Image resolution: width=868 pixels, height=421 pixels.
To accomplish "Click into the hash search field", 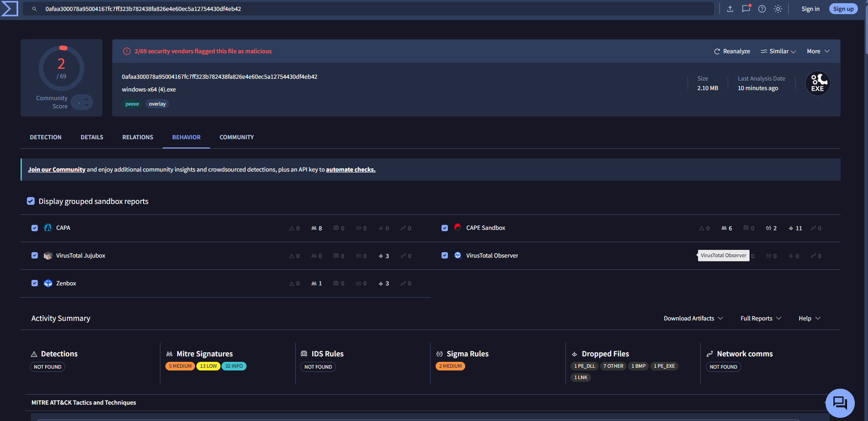I will click(x=369, y=9).
